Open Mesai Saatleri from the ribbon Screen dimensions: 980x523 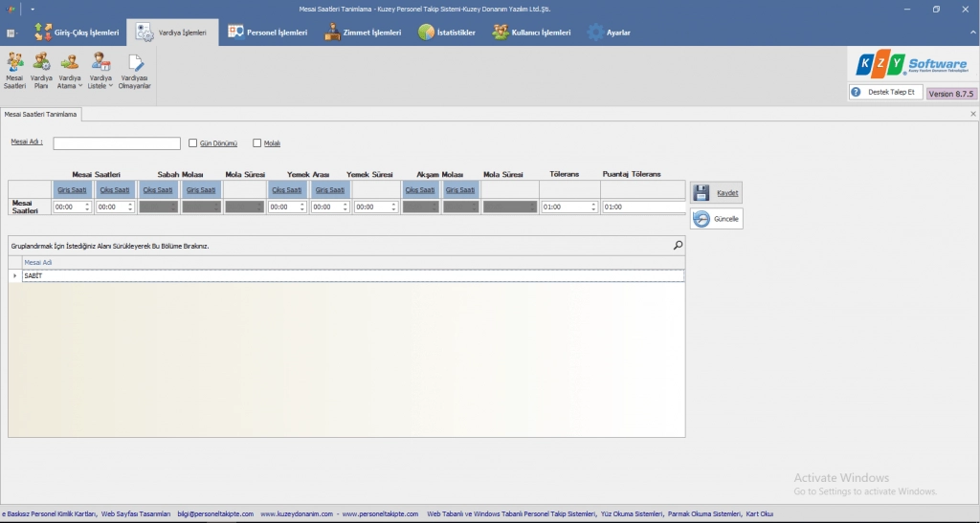pos(15,71)
